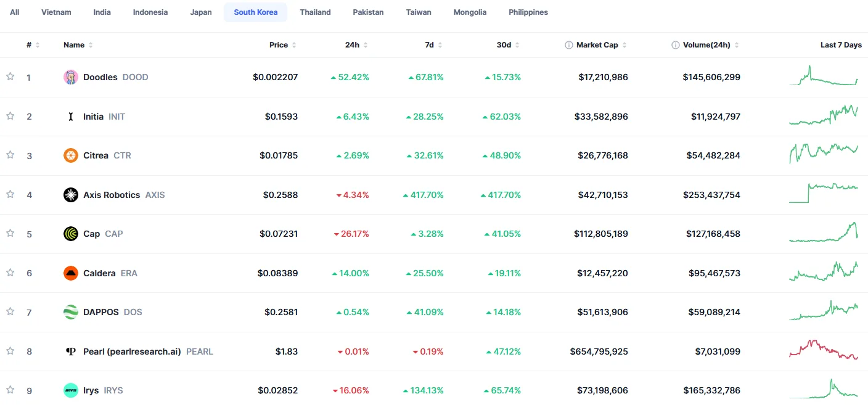Image resolution: width=868 pixels, height=407 pixels.
Task: Star Initia to add to watchlist
Action: 10,115
